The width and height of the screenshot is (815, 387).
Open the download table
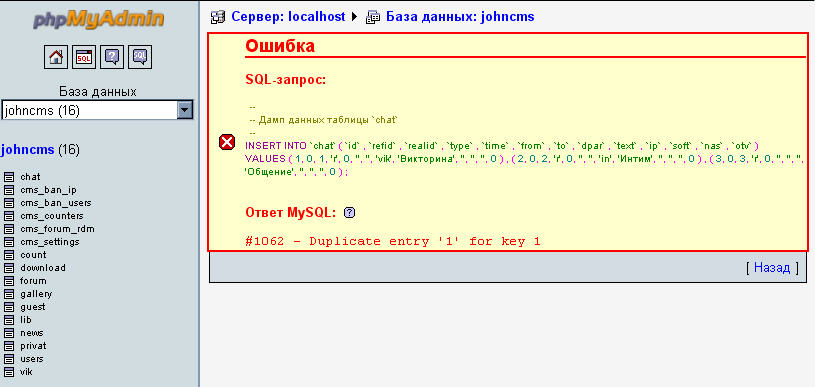[x=43, y=268]
